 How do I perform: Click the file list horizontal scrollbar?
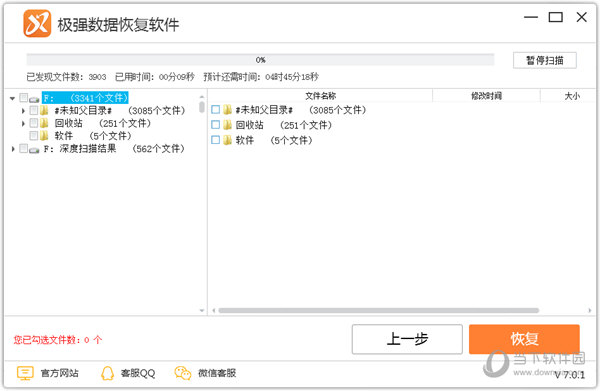coord(378,311)
